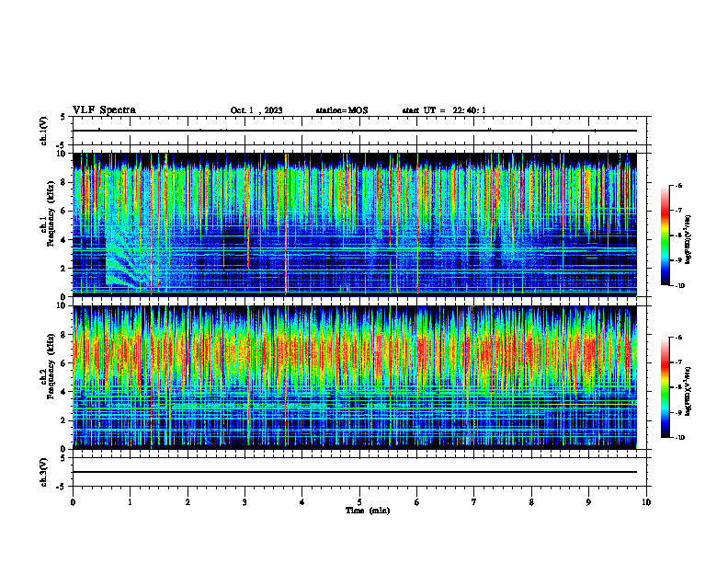Click the "7" minute tick label
728x563 pixels.
pyautogui.click(x=474, y=502)
